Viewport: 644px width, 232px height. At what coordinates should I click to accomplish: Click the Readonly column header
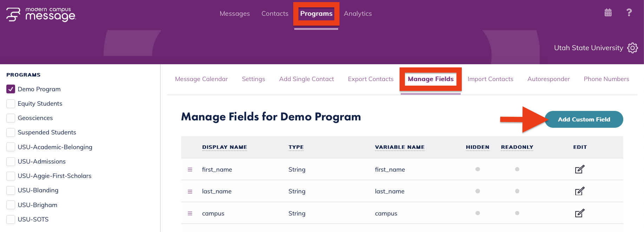pyautogui.click(x=517, y=147)
